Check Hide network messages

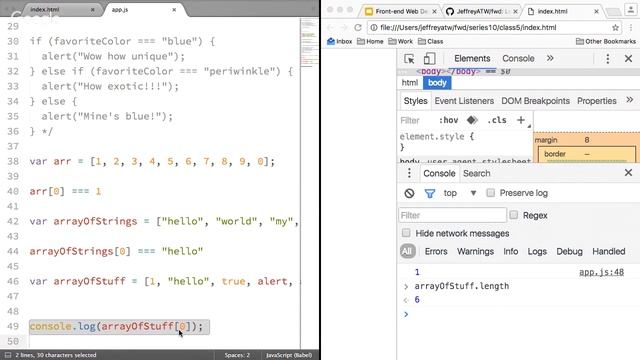406,233
